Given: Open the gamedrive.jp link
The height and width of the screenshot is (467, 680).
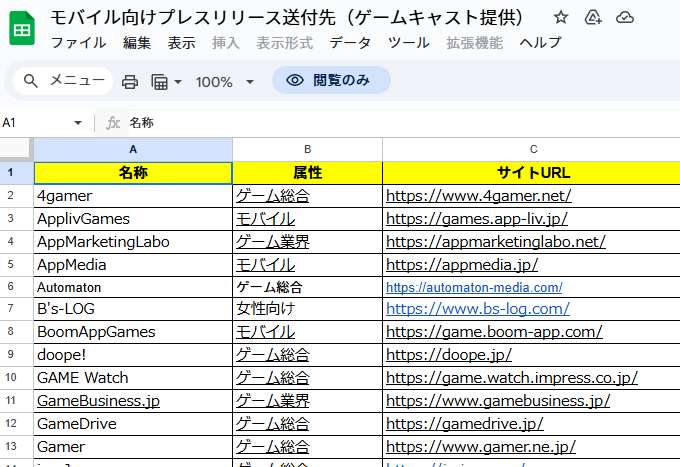Looking at the screenshot, I should [464, 424].
